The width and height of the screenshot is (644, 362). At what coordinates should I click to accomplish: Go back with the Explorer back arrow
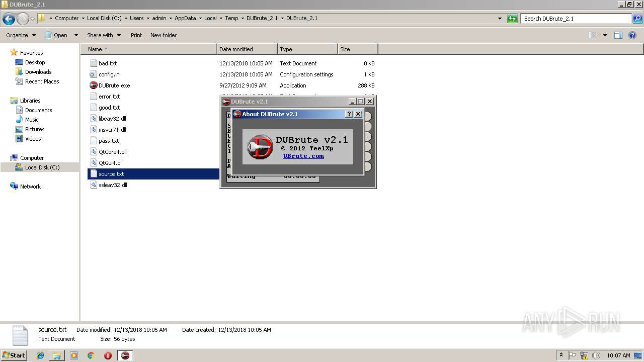pyautogui.click(x=9, y=19)
